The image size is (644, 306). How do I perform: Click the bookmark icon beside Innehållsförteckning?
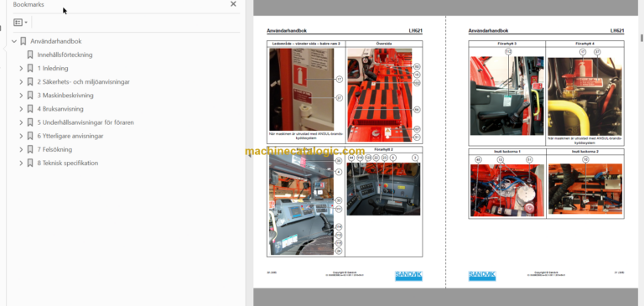point(30,54)
